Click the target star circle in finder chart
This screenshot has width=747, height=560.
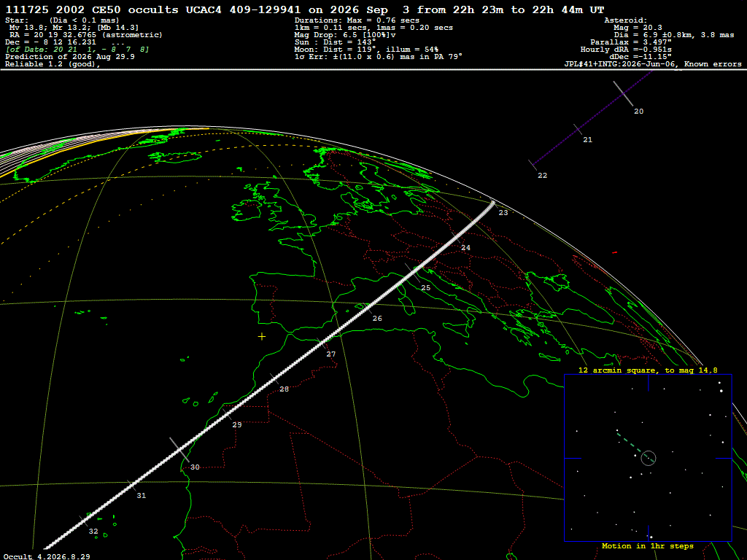pos(649,458)
